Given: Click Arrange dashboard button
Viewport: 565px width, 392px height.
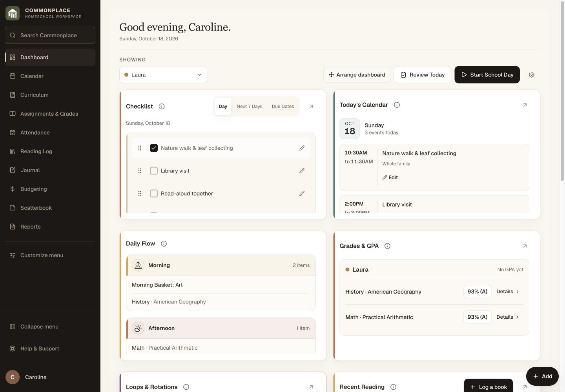Looking at the screenshot, I should coord(357,74).
